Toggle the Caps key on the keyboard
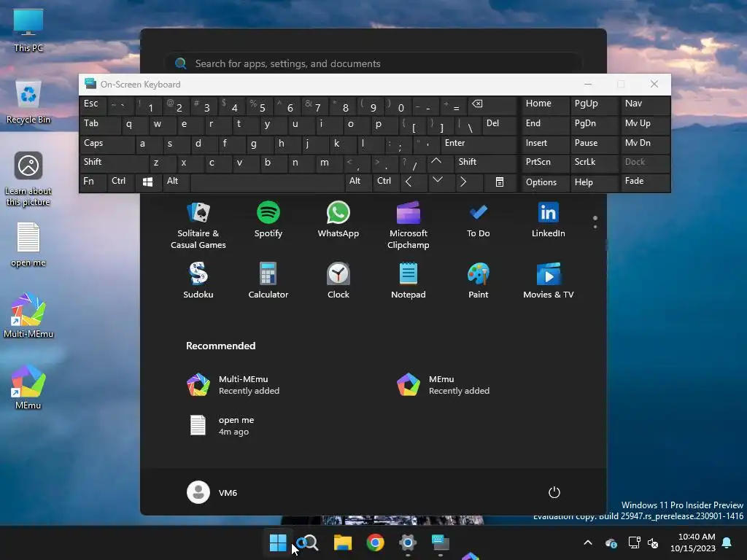The height and width of the screenshot is (560, 747). [x=107, y=144]
